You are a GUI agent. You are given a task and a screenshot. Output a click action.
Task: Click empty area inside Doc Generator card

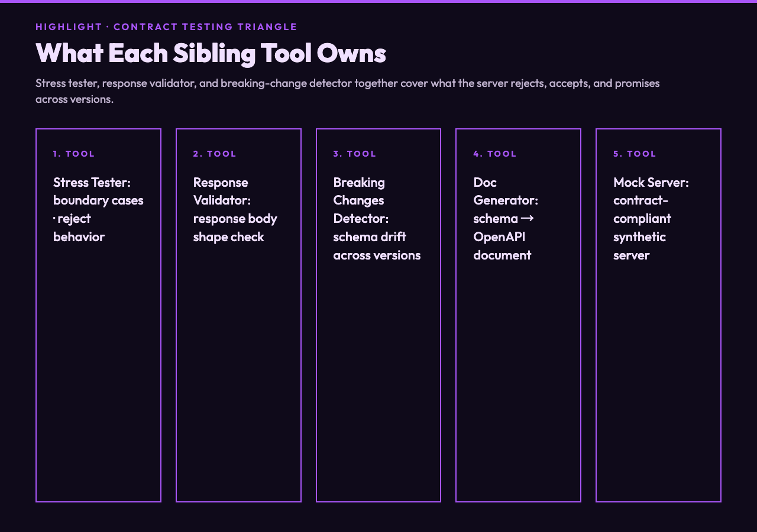[x=518, y=384]
